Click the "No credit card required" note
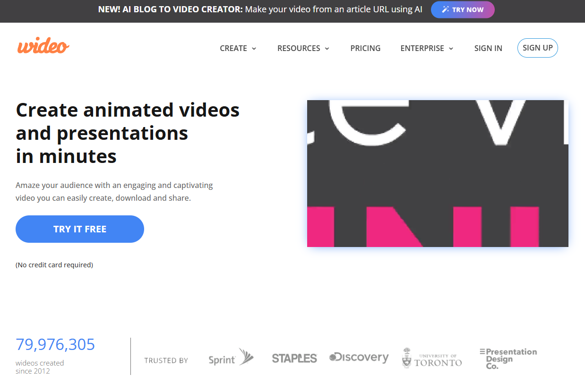Viewport: 585px width, 392px height. pyautogui.click(x=54, y=265)
